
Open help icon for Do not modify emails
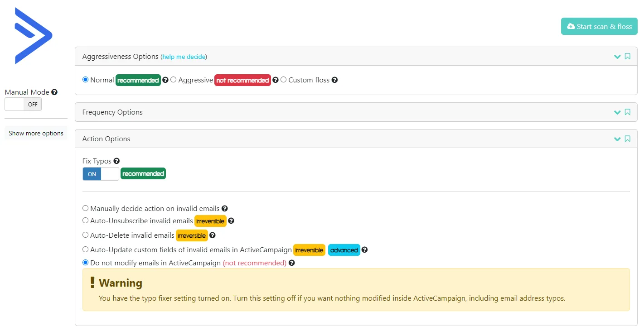pos(292,263)
